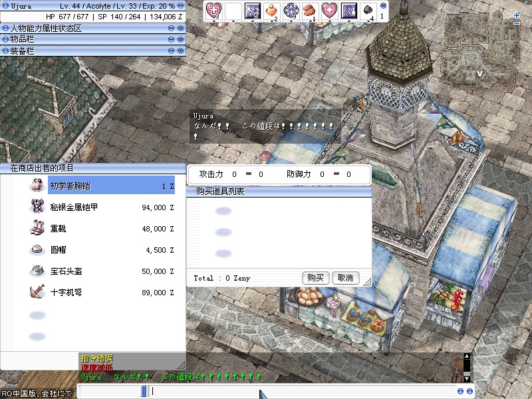This screenshot has height=399, width=532.
Task: Select the 十字机弩 item name
Action: (x=66, y=292)
